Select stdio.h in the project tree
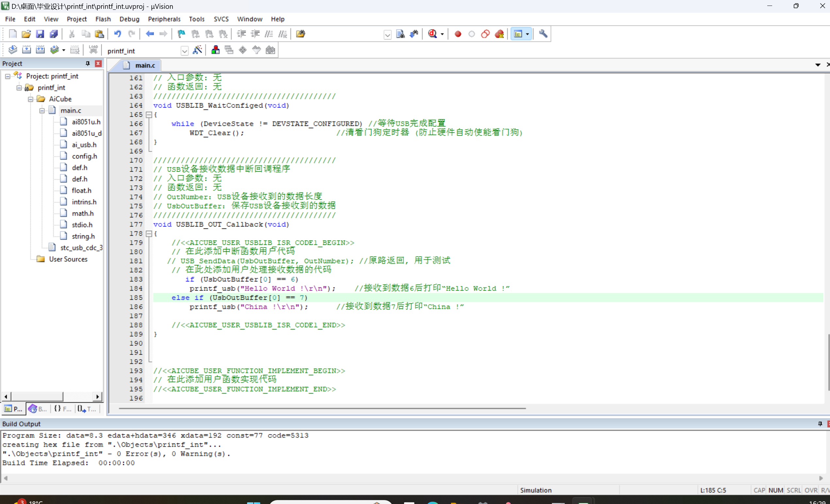Viewport: 830px width, 504px height. tap(82, 225)
